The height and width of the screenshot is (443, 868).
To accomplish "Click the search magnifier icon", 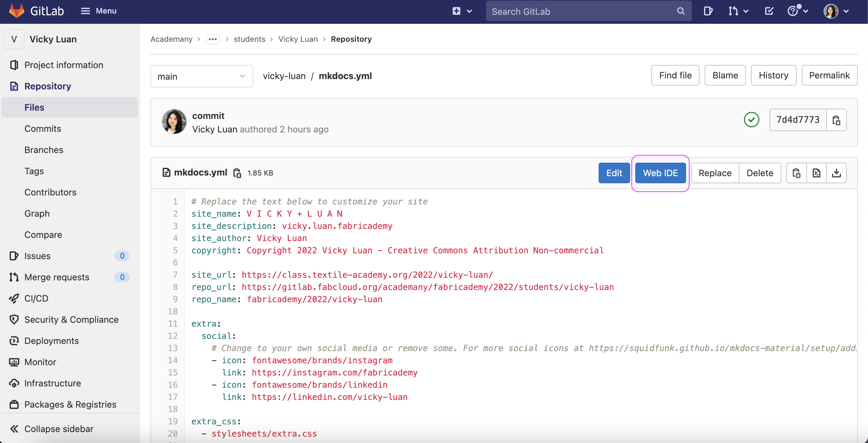I will pyautogui.click(x=680, y=11).
